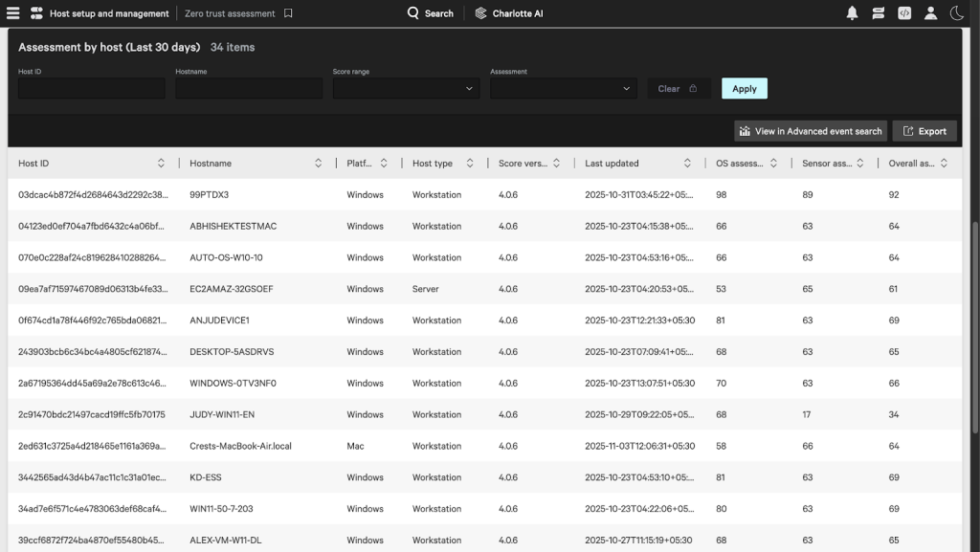Open the notifications bell

click(852, 13)
